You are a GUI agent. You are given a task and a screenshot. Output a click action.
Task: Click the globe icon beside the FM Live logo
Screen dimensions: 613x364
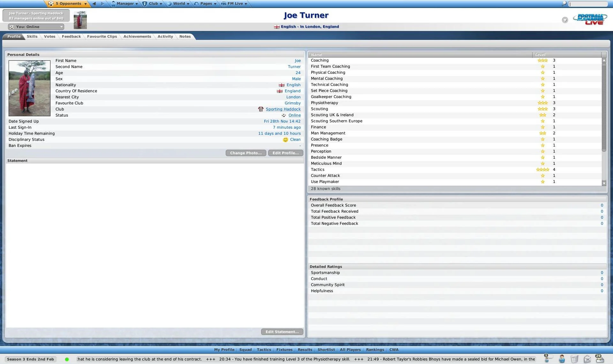tap(565, 20)
